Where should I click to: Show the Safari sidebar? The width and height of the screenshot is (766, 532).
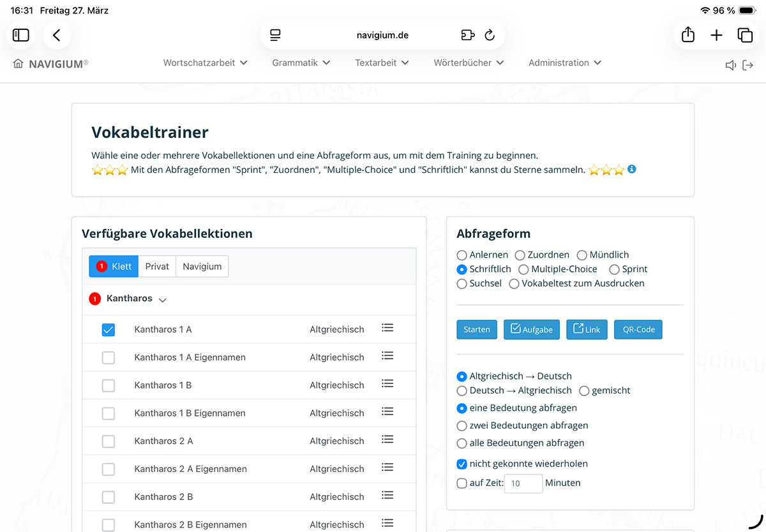click(21, 35)
